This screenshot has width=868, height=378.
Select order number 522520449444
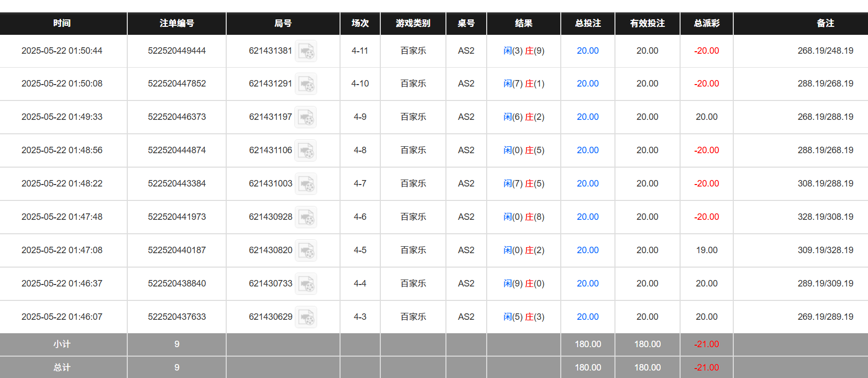click(x=176, y=51)
